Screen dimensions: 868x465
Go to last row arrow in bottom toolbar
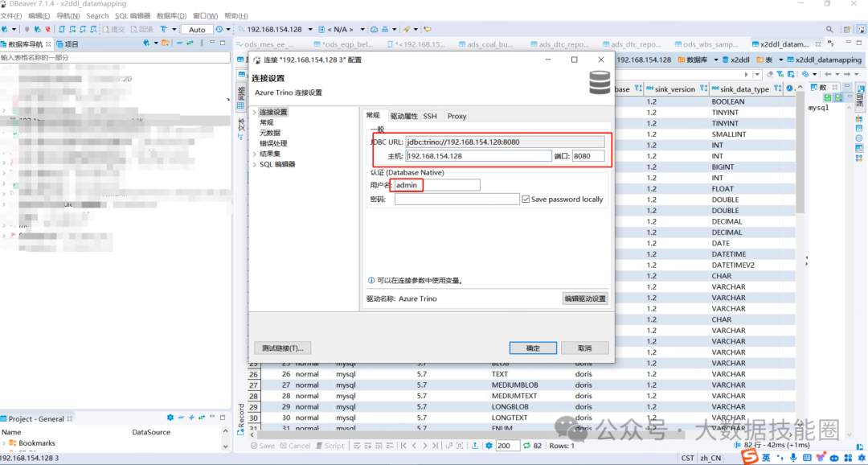coord(436,446)
